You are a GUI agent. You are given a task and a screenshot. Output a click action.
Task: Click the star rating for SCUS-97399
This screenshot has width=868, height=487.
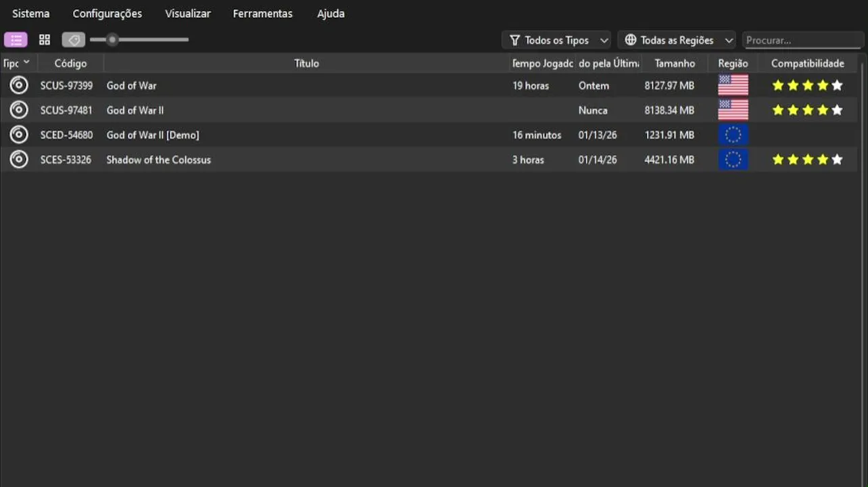pyautogui.click(x=807, y=85)
